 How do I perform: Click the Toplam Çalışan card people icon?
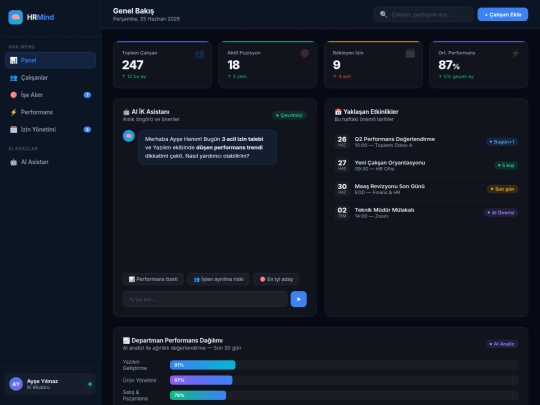click(199, 54)
